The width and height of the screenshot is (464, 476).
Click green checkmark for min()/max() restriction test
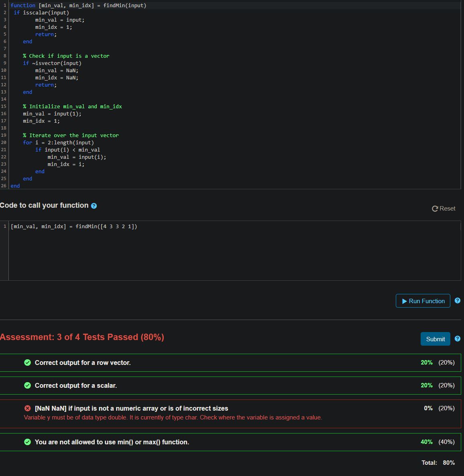pyautogui.click(x=27, y=442)
